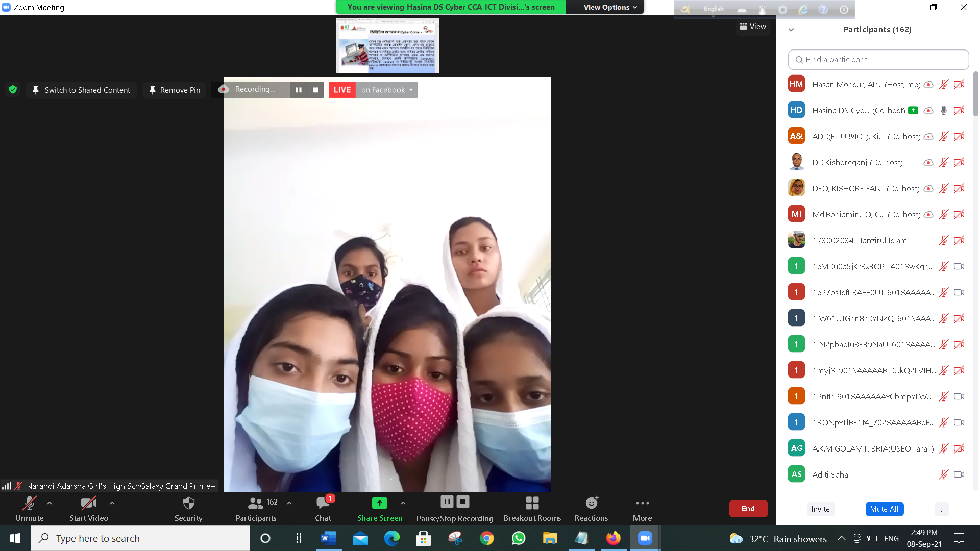Unmute the microphone in the toolbar

[x=29, y=509]
